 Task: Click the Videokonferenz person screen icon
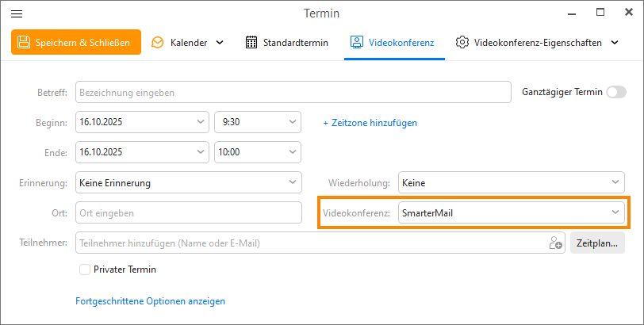(357, 42)
